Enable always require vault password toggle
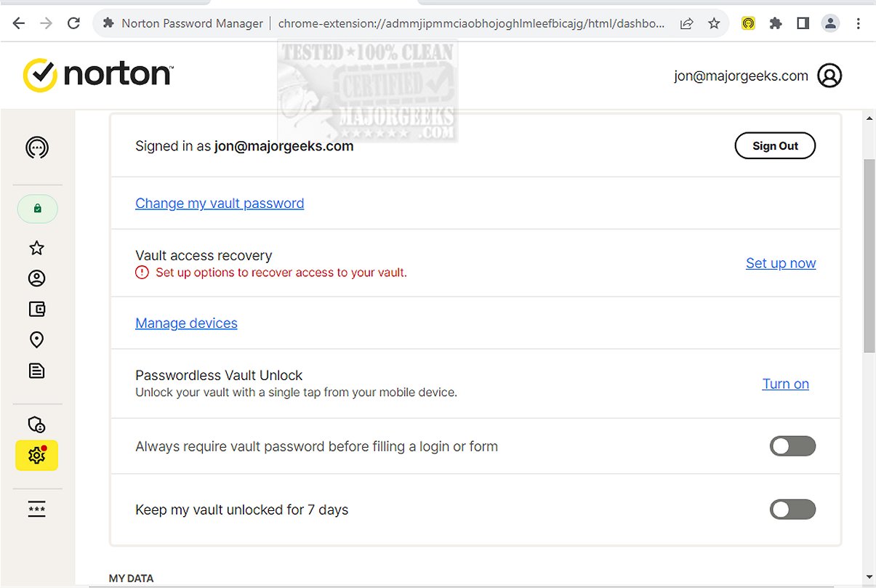Viewport: 876px width, 588px height. [792, 446]
